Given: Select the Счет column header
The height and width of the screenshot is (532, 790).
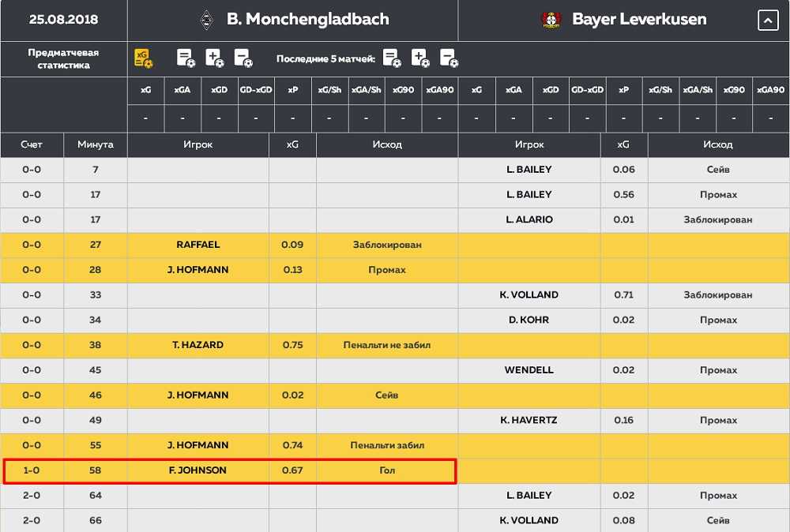Looking at the screenshot, I should [x=32, y=145].
